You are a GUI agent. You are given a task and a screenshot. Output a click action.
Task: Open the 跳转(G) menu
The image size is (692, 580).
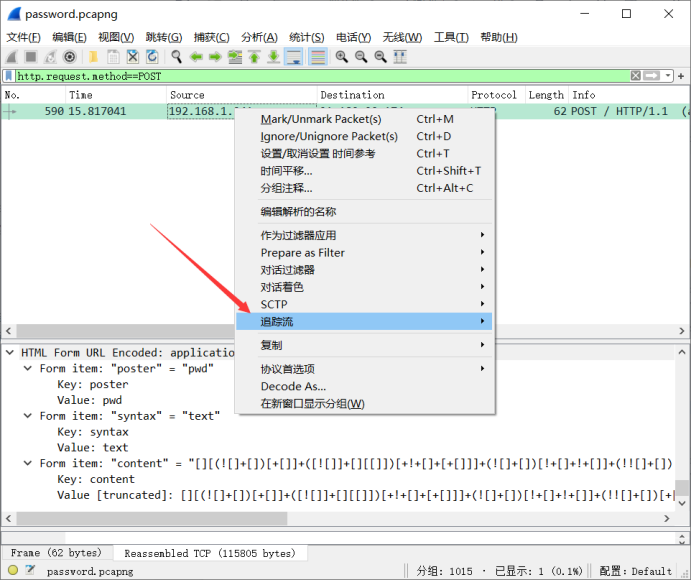pos(164,38)
